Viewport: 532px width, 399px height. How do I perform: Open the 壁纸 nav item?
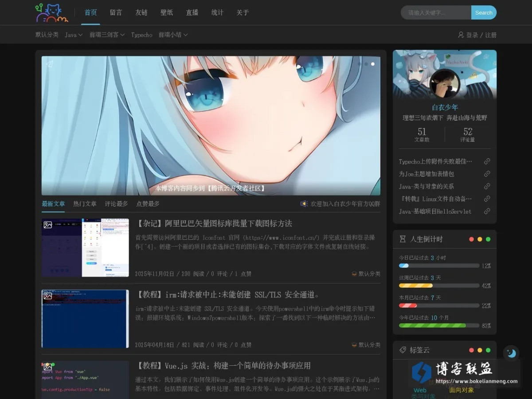tap(167, 12)
